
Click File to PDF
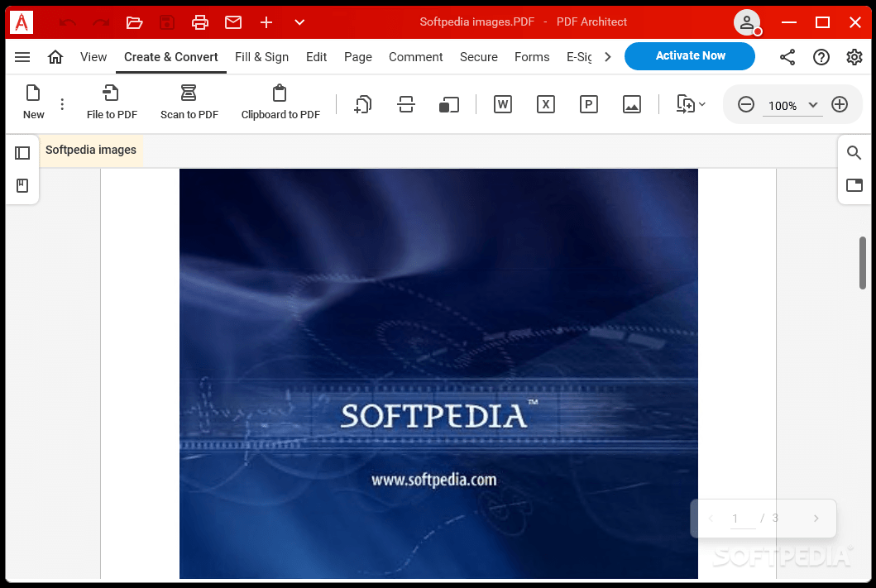point(112,102)
